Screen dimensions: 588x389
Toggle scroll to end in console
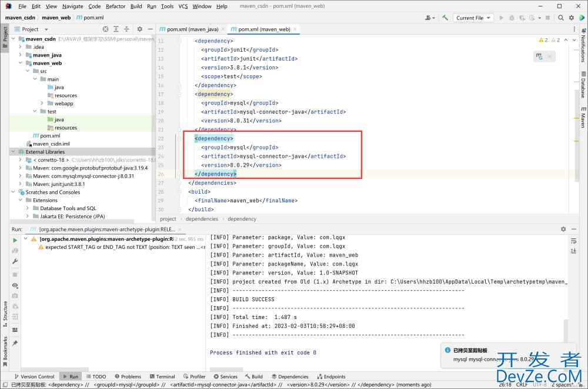click(x=573, y=251)
